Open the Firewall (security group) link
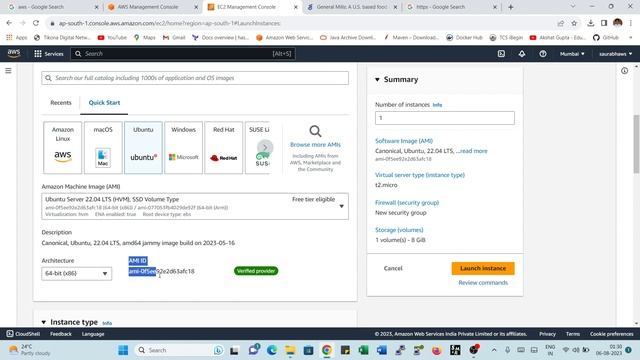 click(x=407, y=202)
